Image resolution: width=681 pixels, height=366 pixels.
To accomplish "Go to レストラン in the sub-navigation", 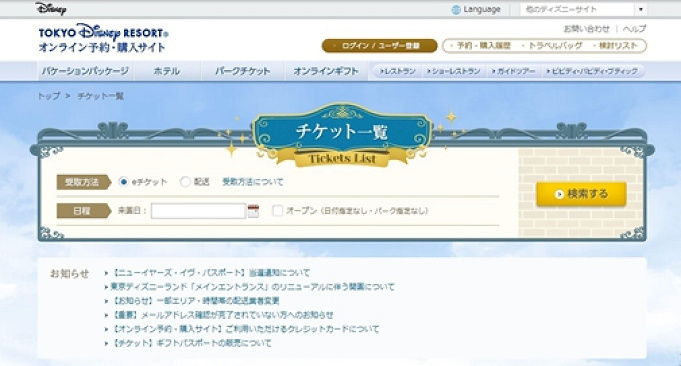I will click(398, 71).
